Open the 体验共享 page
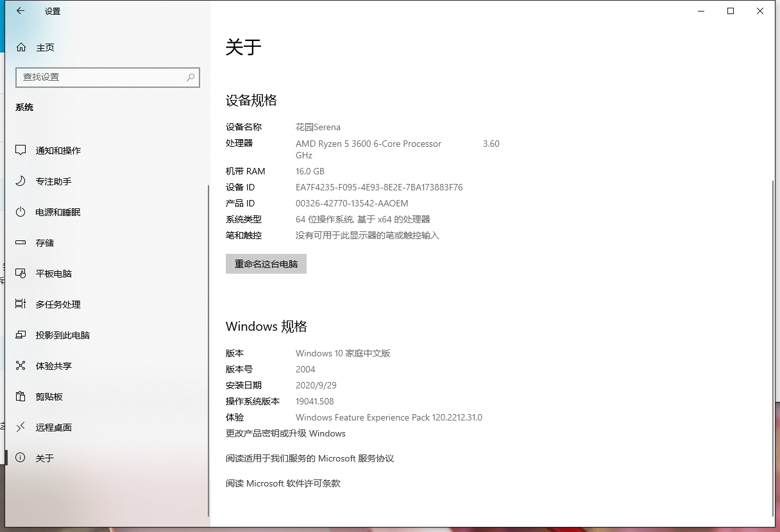The height and width of the screenshot is (532, 780). point(54,366)
